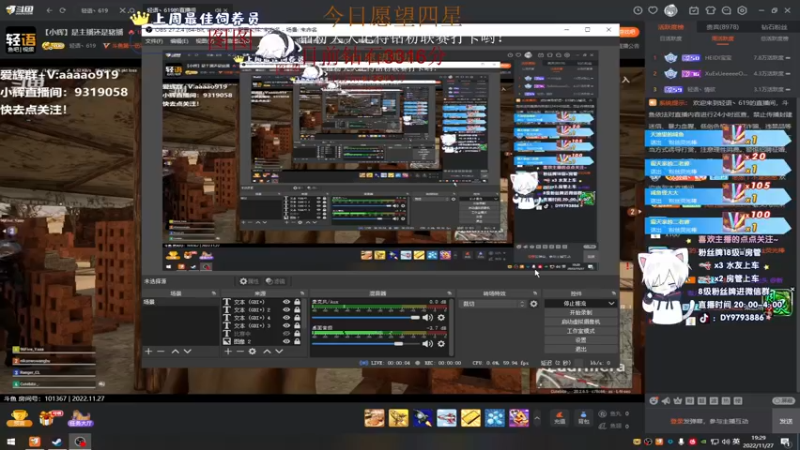The width and height of the screenshot is (800, 450).
Task: Click Start Recording in OBS controls
Action: [581, 313]
